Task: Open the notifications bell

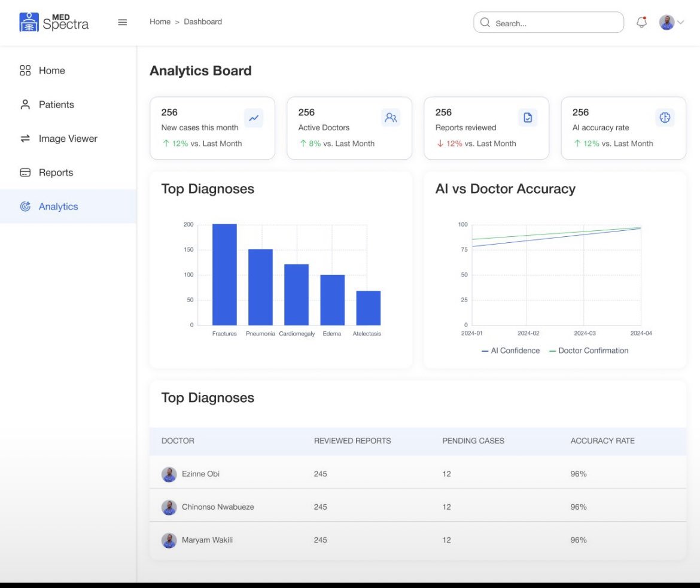Action: click(x=641, y=22)
